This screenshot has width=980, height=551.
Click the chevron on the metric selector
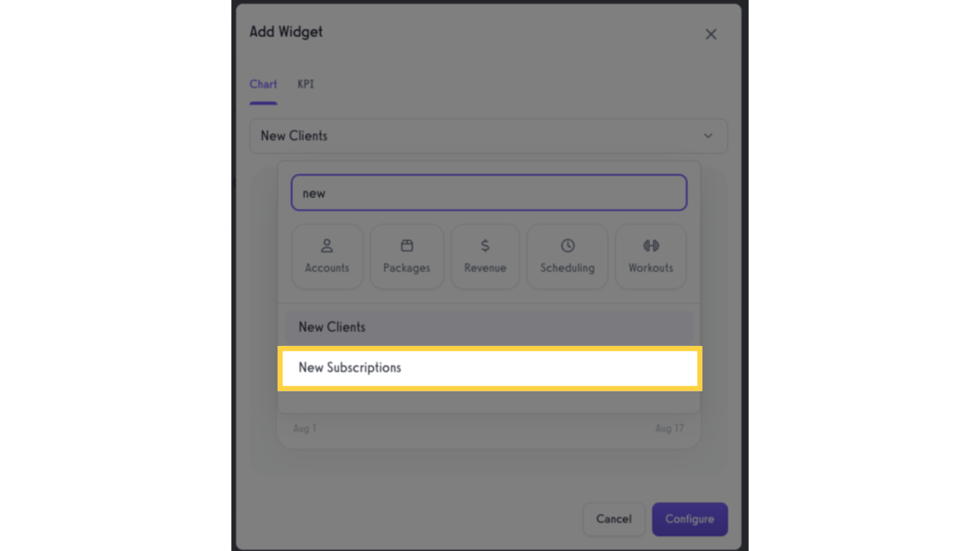pyautogui.click(x=708, y=136)
